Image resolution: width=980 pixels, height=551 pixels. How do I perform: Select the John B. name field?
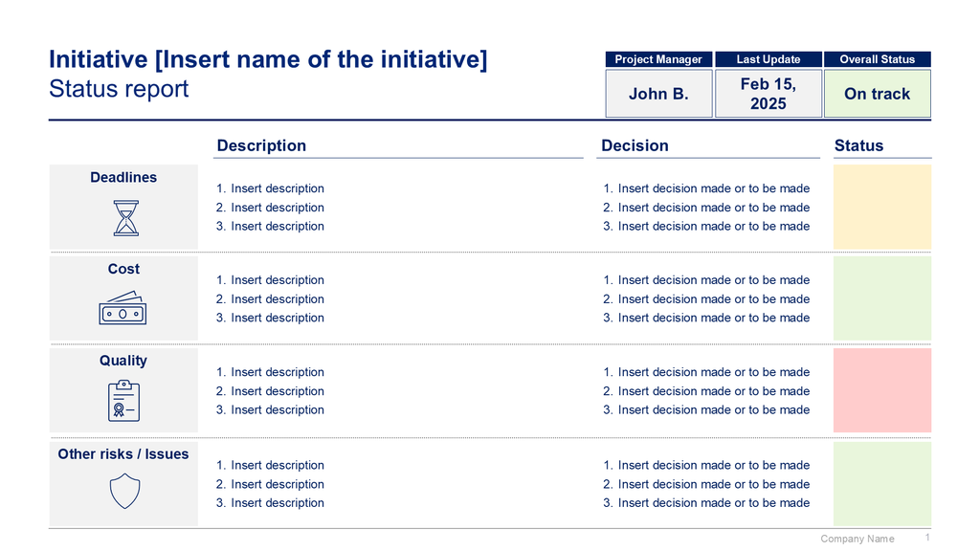(658, 94)
